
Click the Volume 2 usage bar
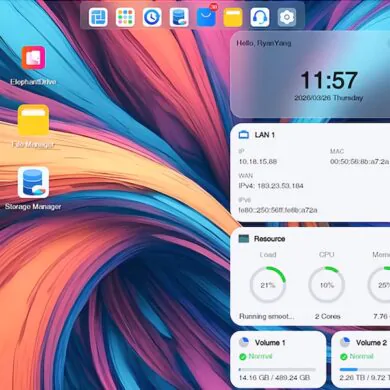365,369
